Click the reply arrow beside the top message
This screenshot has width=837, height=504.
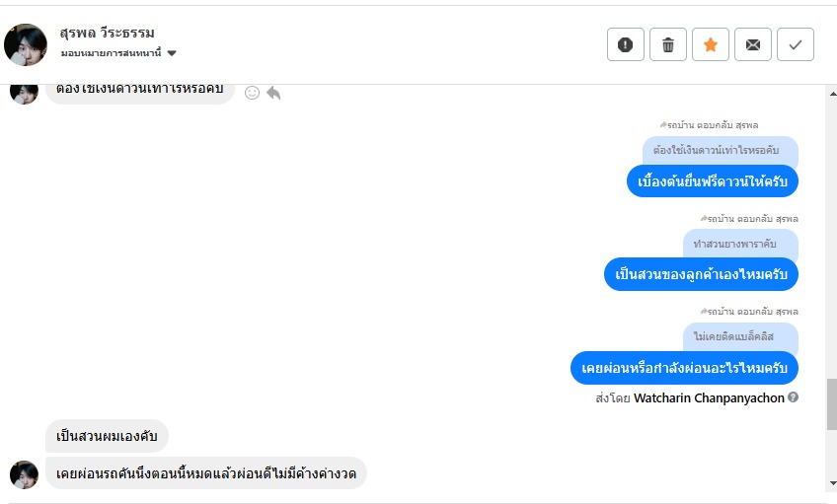[273, 92]
